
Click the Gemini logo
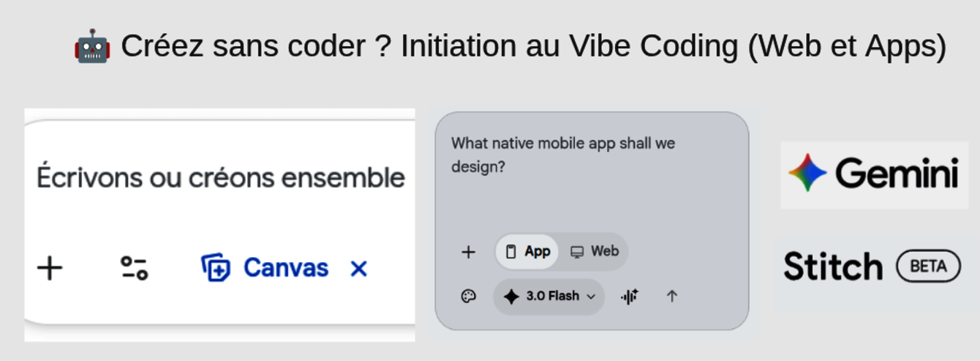(x=874, y=174)
